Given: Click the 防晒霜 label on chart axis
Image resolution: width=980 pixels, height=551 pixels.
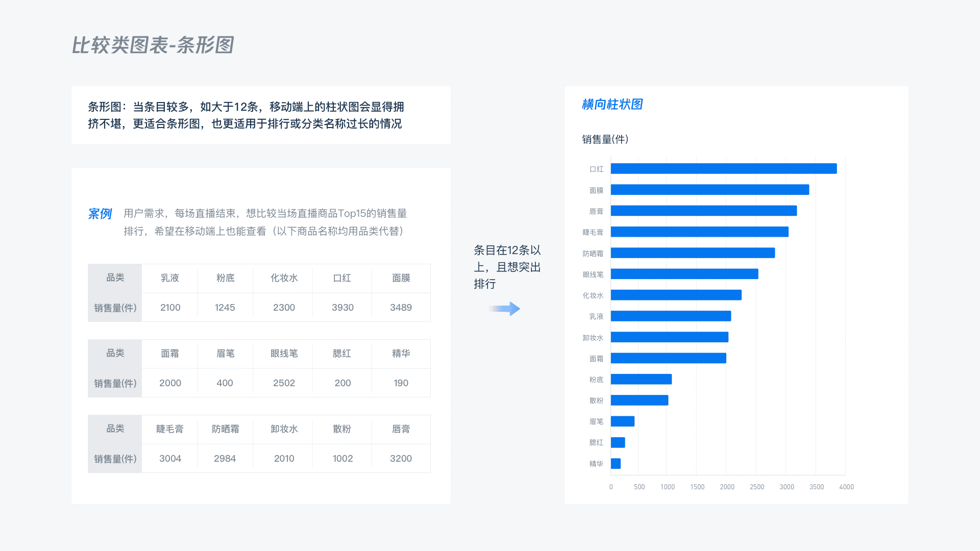Looking at the screenshot, I should pyautogui.click(x=593, y=254).
